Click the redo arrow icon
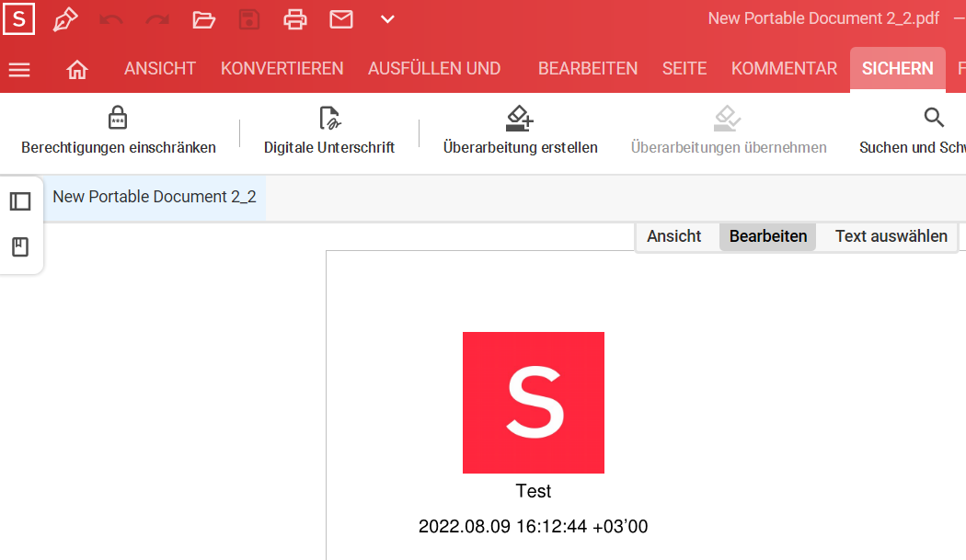This screenshot has width=966, height=560. point(157,19)
